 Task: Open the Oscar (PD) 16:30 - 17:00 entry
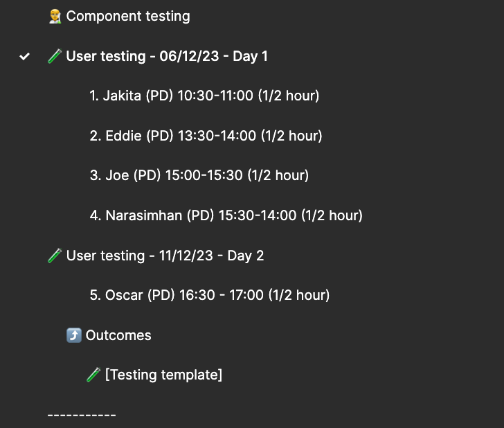tap(210, 295)
